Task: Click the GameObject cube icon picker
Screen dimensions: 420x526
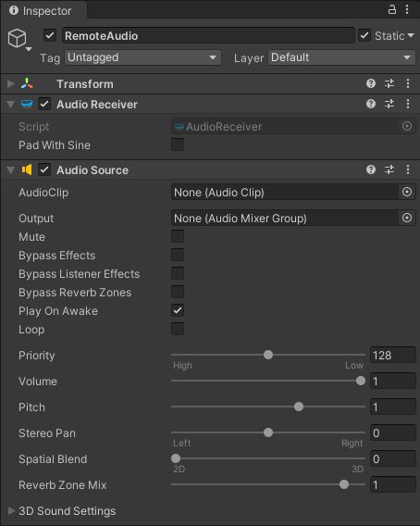Action: (x=17, y=38)
